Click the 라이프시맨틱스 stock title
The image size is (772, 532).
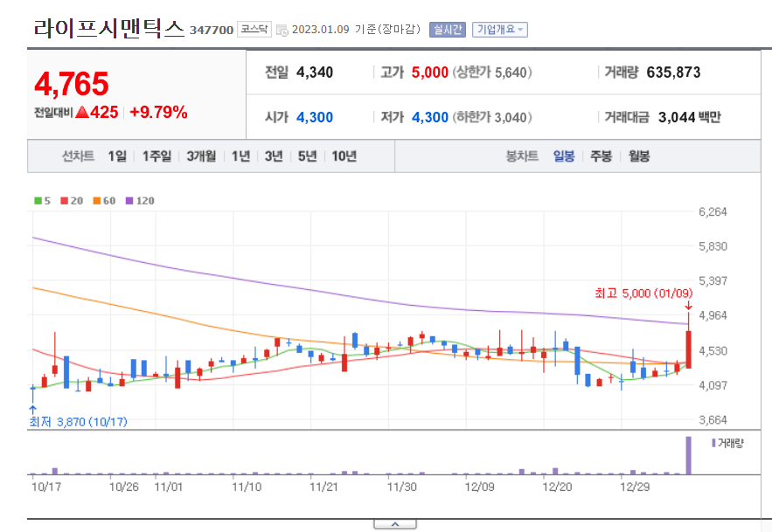(x=108, y=29)
